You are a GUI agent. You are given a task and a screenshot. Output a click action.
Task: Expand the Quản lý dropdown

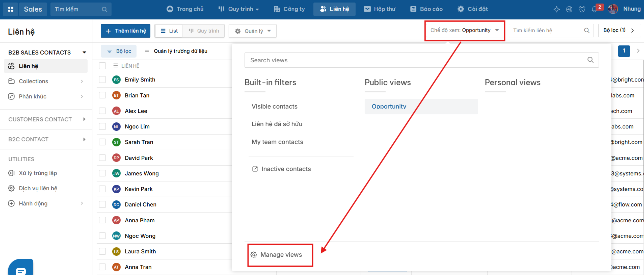[253, 31]
